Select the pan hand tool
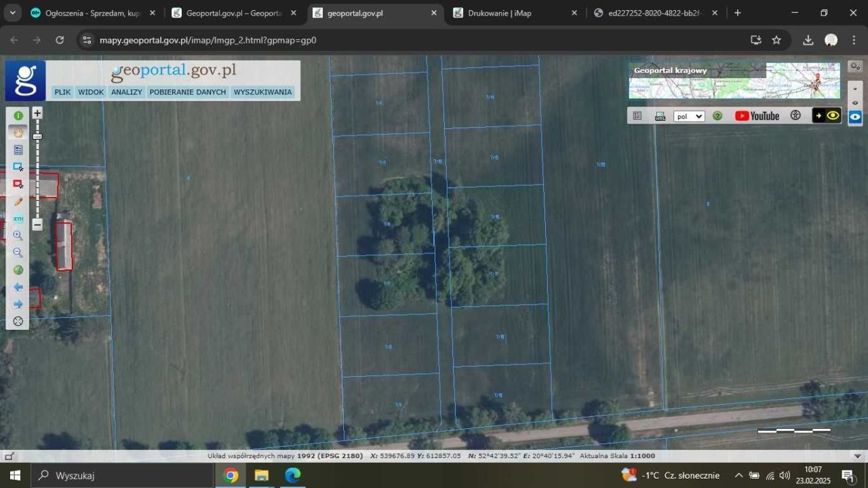This screenshot has height=488, width=868. point(18,132)
